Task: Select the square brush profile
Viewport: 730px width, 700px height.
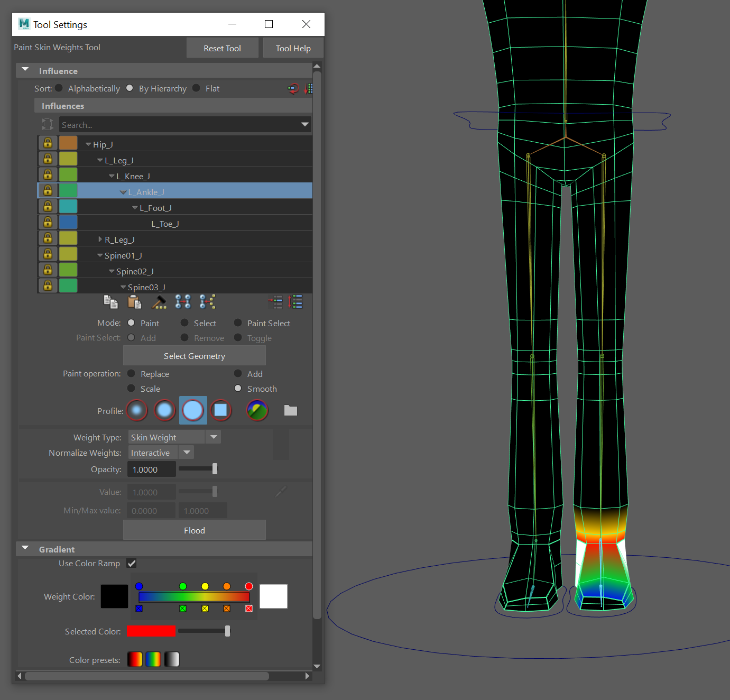Action: 221,410
